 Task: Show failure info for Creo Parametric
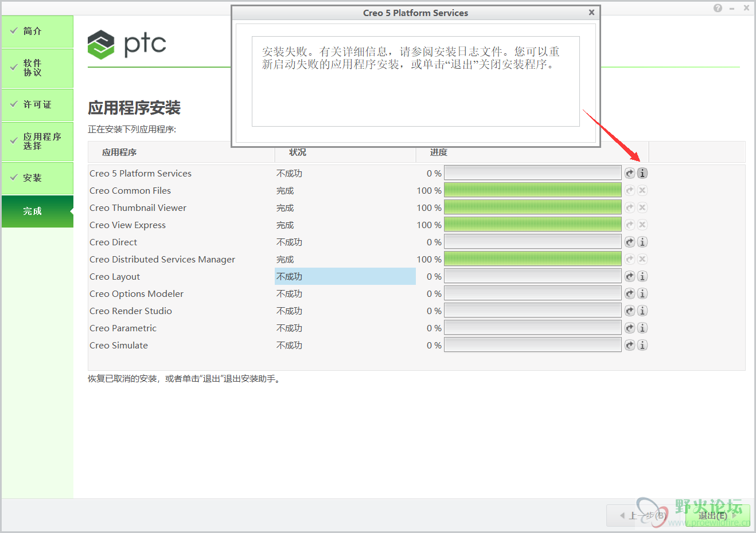(x=642, y=328)
